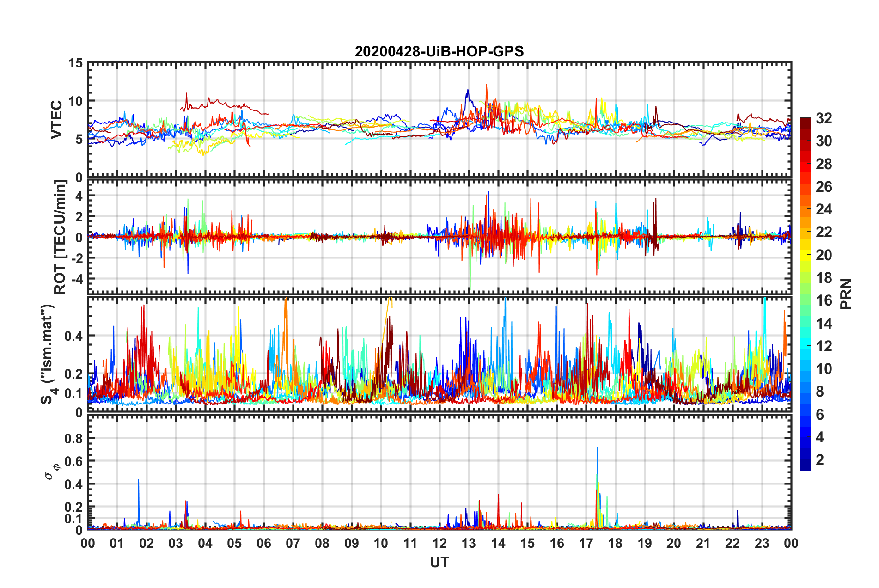Click the 23 tick on the UT axis
Image resolution: width=879 pixels, height=588 pixels.
pos(762,543)
